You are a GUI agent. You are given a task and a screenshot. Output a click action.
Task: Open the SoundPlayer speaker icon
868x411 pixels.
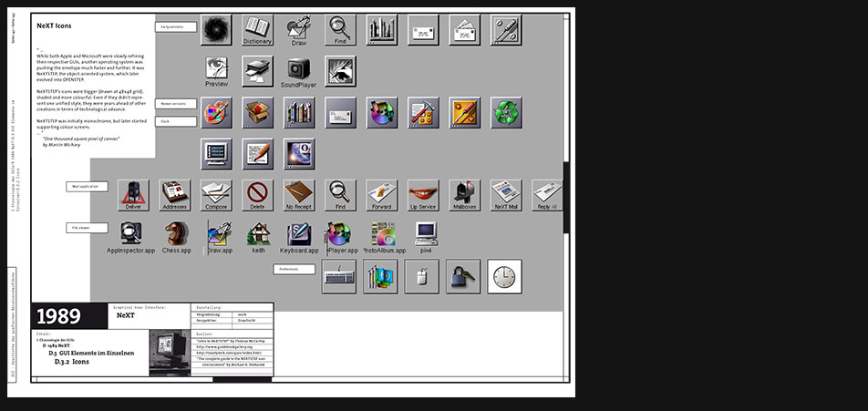(x=299, y=71)
